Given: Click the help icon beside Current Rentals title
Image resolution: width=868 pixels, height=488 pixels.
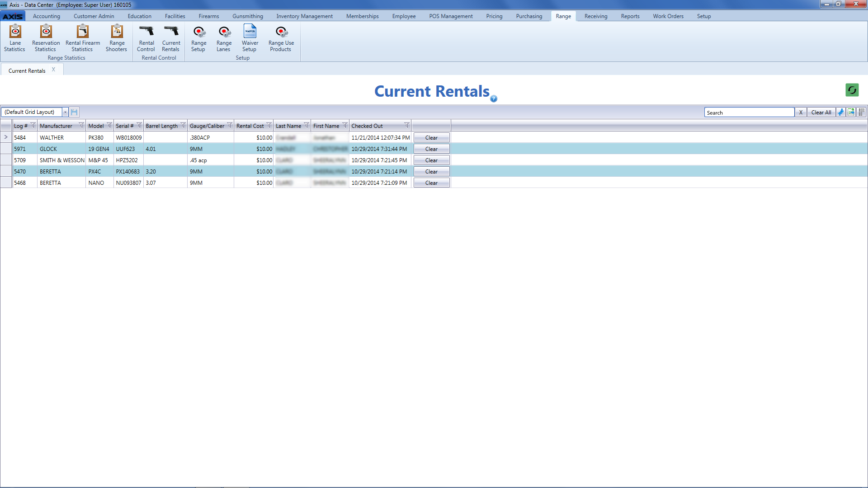Looking at the screenshot, I should [x=494, y=99].
